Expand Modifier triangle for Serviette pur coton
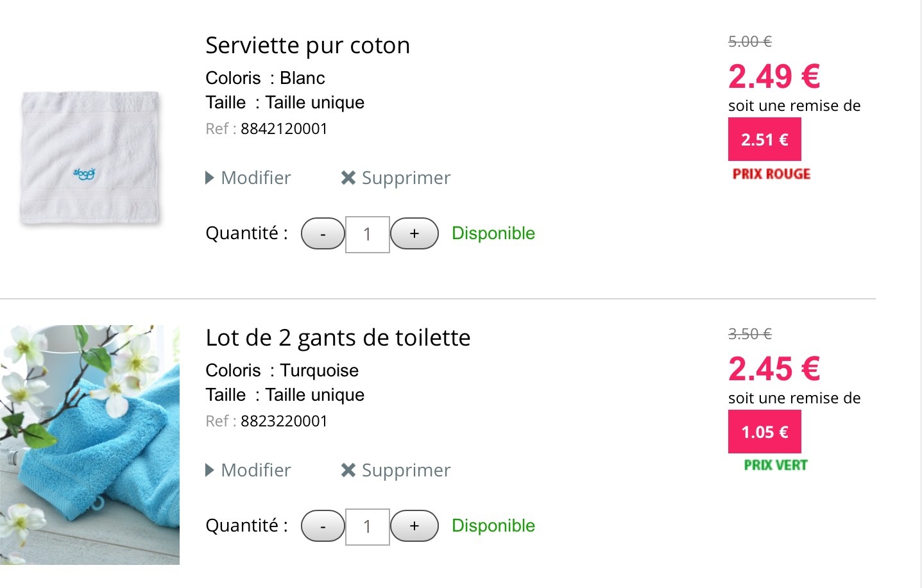This screenshot has height=588, width=922. (x=209, y=178)
